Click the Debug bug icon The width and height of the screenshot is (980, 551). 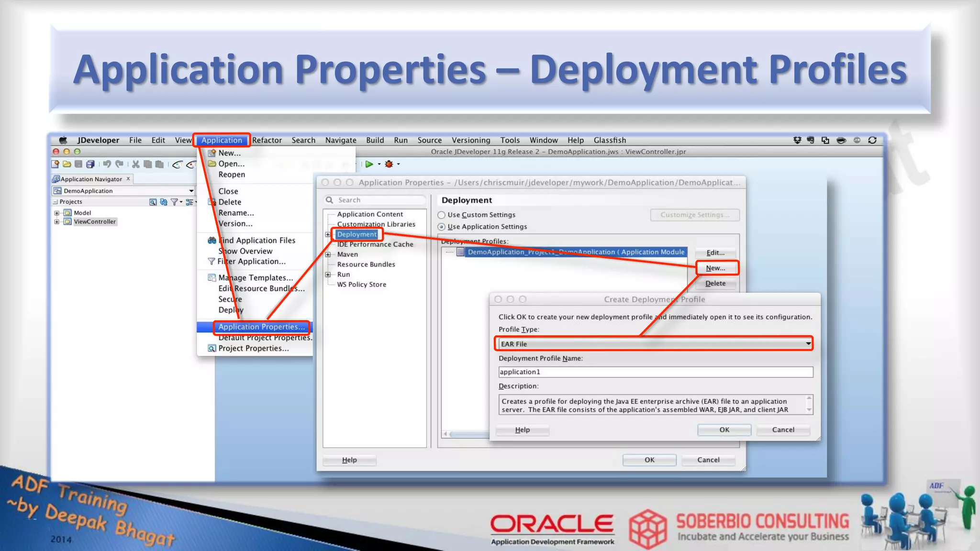(389, 164)
